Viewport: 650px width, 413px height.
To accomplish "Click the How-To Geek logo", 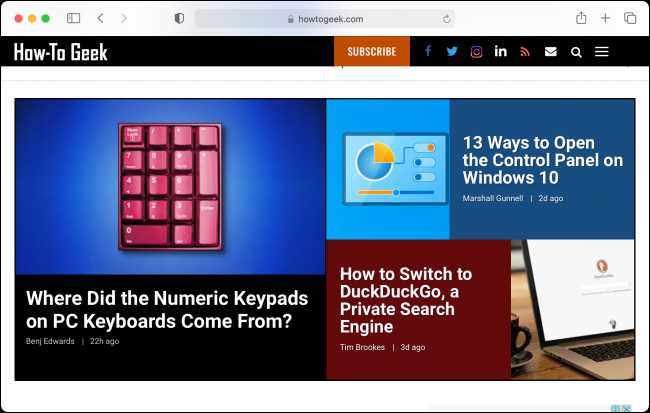I will 61,52.
